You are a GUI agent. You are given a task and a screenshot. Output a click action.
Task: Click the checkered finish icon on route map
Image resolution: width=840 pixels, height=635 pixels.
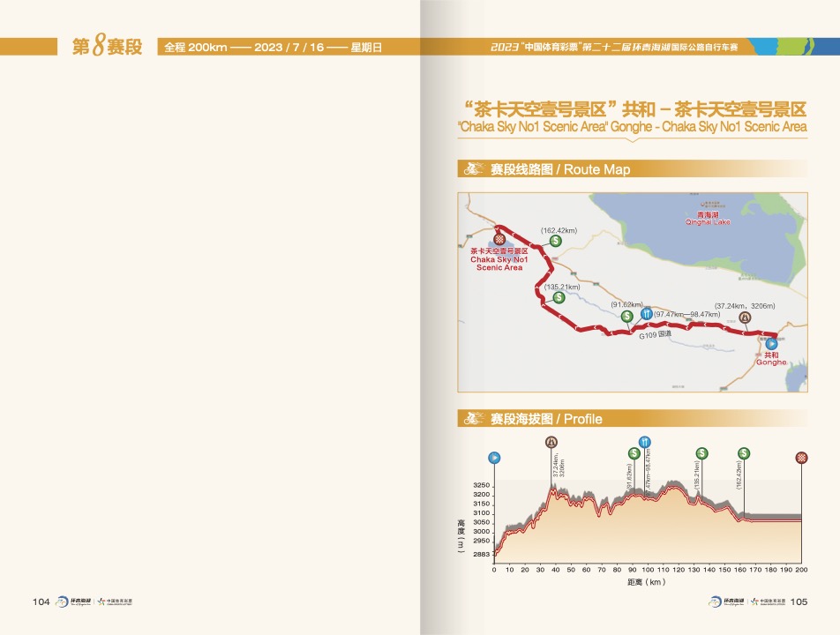point(500,239)
